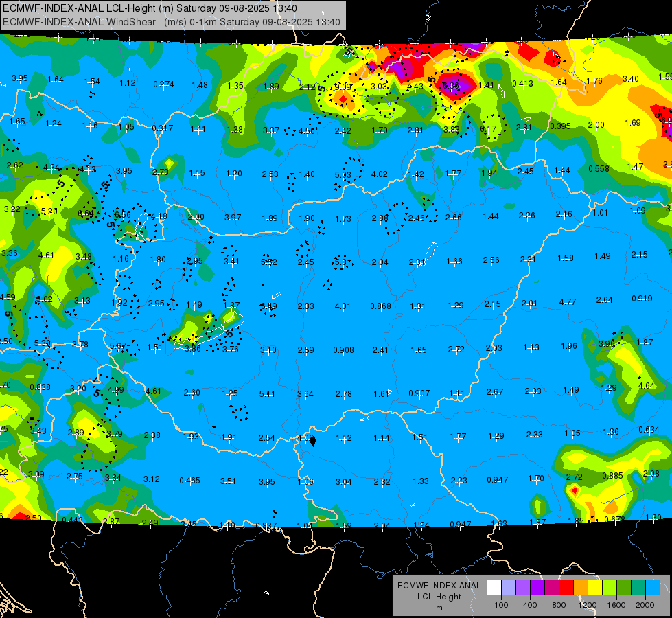Screen dimensions: 672x618
Task: Click the wind shear value '5.11'
Action: click(268, 394)
